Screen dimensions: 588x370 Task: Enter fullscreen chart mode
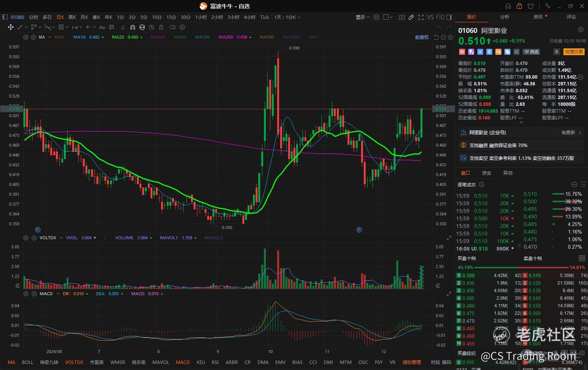[421, 17]
